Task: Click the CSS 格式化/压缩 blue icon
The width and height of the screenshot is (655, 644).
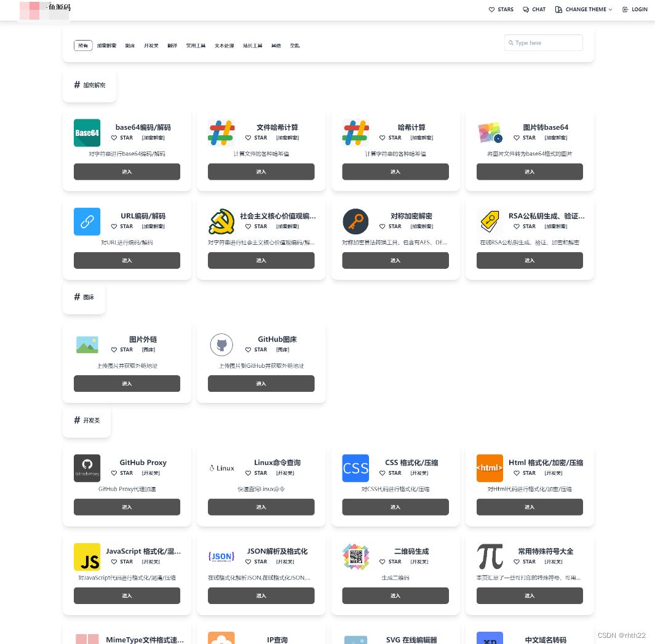Action: pos(355,468)
